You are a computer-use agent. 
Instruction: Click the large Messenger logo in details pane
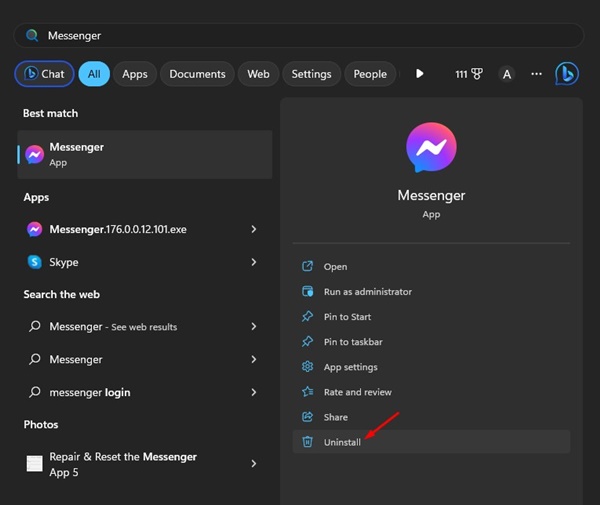pyautogui.click(x=431, y=150)
